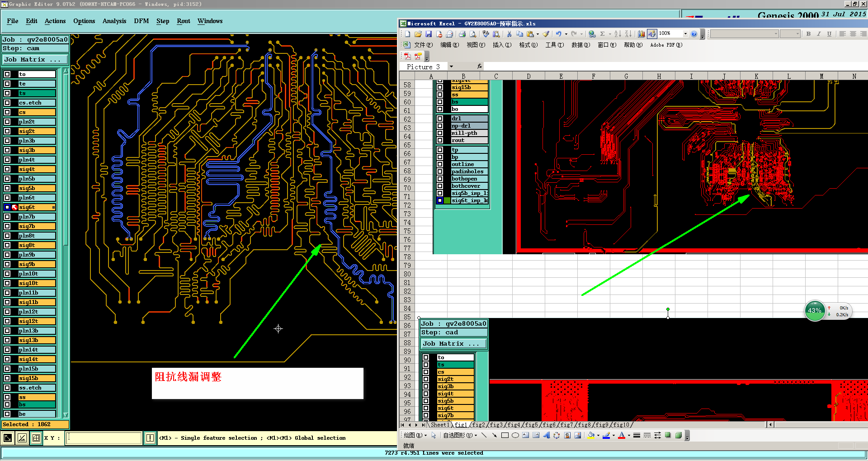Click the Undo arrow in Excel toolbar
Image resolution: width=868 pixels, height=461 pixels.
coord(559,34)
